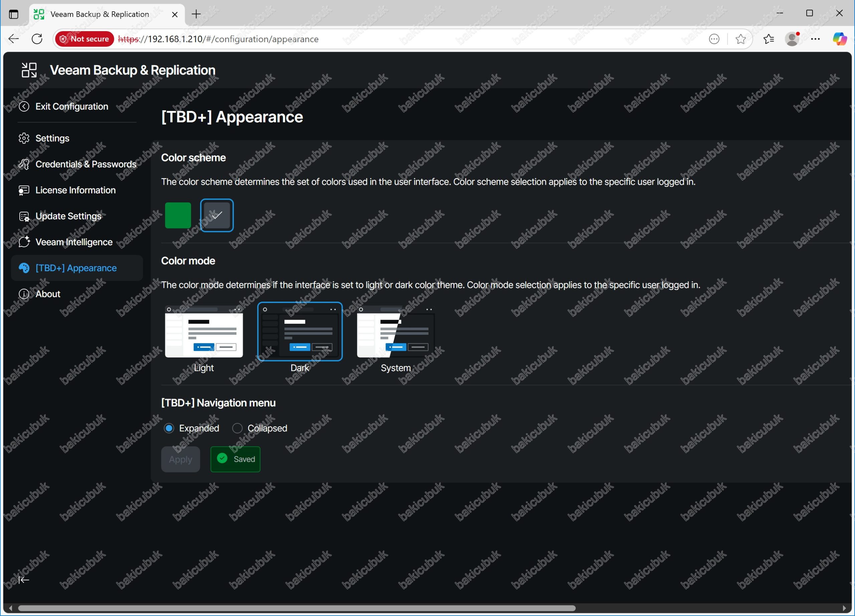Reload the page with refresh icon
The height and width of the screenshot is (616, 855).
(x=37, y=39)
